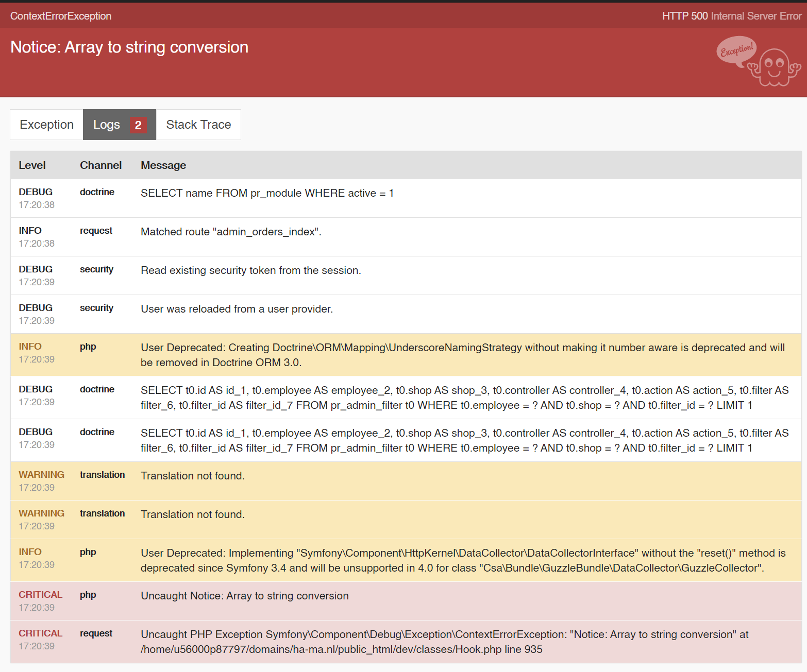
Task: Click the request channel in Matched route row
Action: (96, 231)
